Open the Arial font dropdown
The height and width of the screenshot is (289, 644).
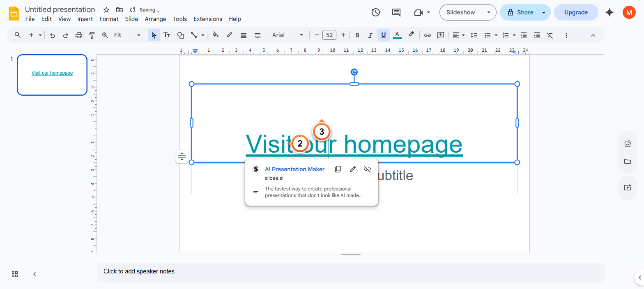coord(287,35)
